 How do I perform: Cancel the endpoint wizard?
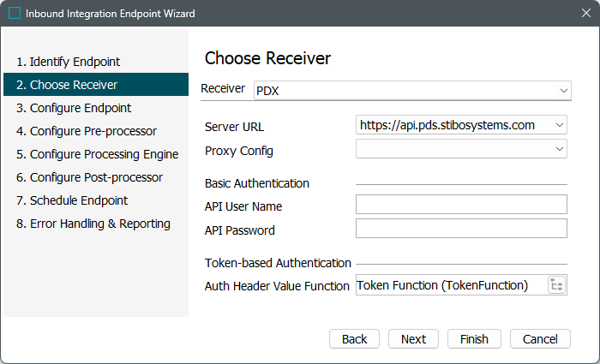click(540, 339)
